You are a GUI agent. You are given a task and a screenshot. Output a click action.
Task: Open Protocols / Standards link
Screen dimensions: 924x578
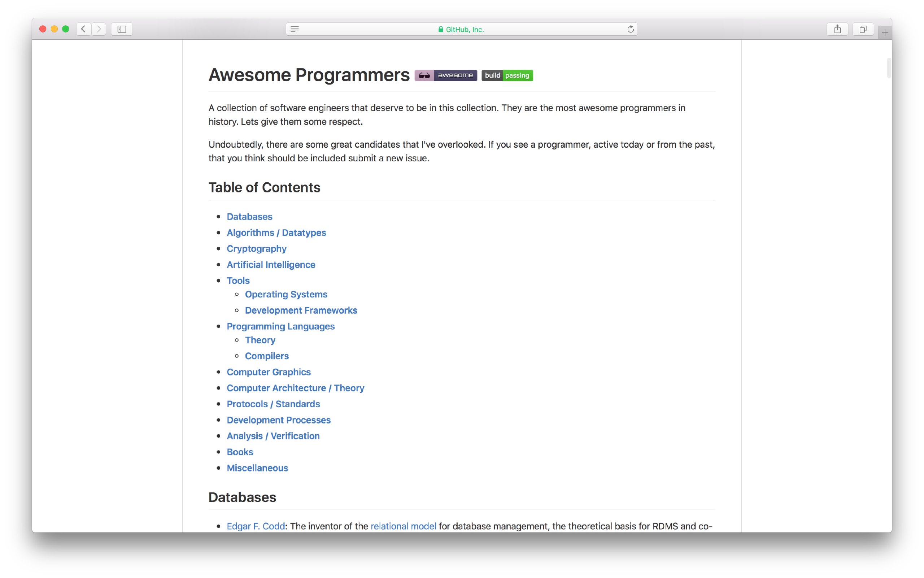273,404
